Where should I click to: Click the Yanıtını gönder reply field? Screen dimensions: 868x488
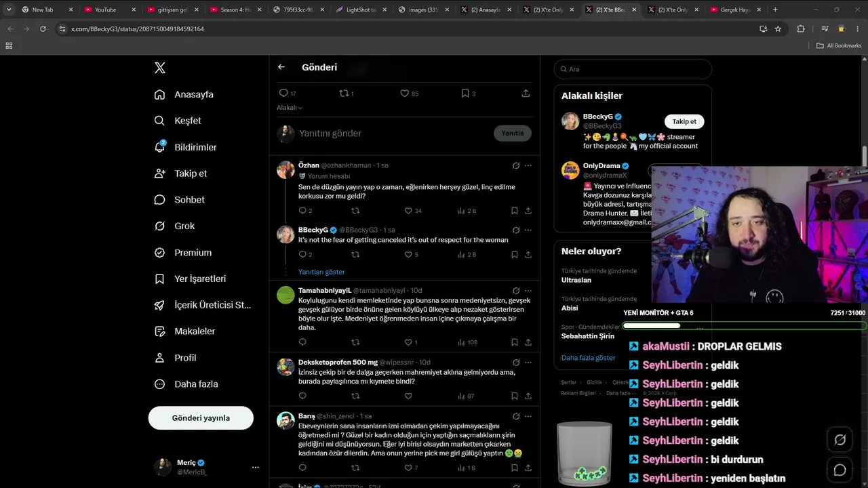coord(393,134)
